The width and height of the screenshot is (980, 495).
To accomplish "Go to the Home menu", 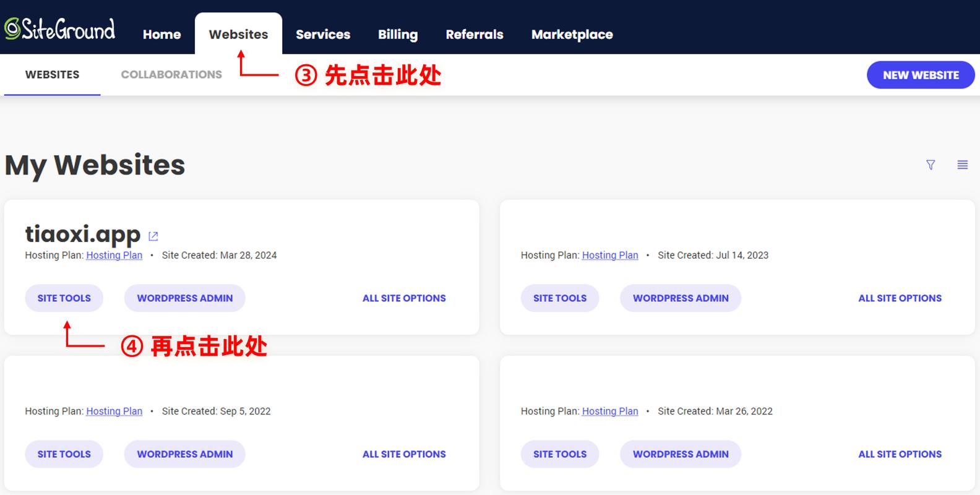I will [x=162, y=35].
